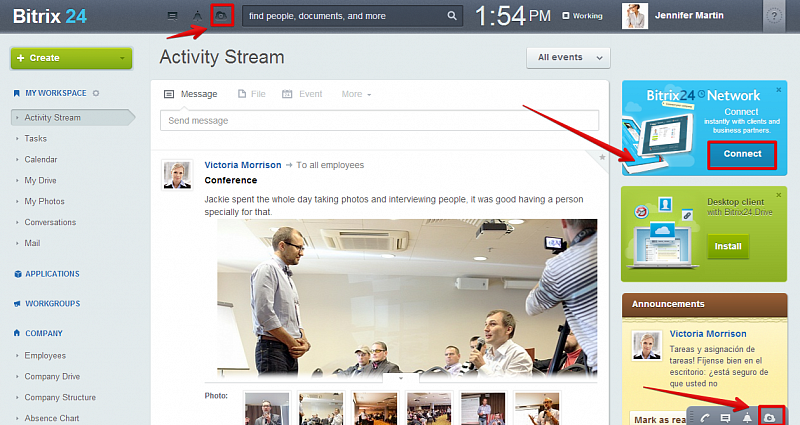Open Tasks in sidebar
The width and height of the screenshot is (800, 425).
(35, 138)
